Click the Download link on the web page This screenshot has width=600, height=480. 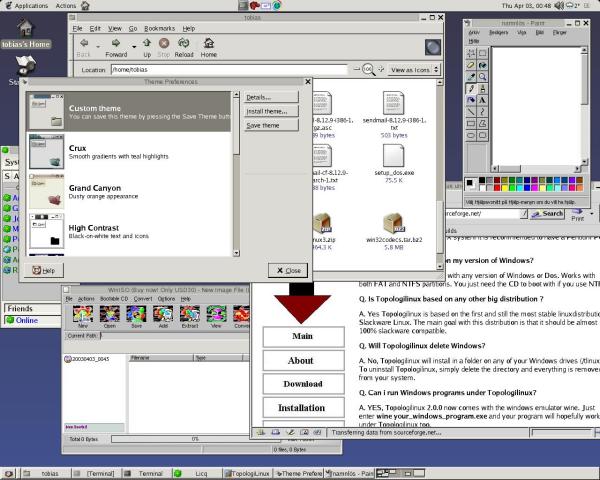tap(302, 384)
